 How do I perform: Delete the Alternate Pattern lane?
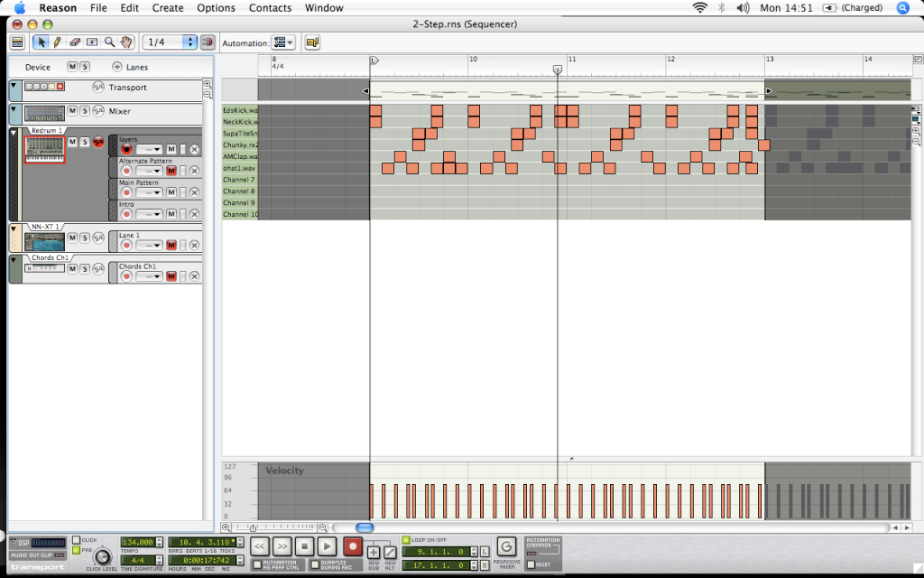click(194, 171)
